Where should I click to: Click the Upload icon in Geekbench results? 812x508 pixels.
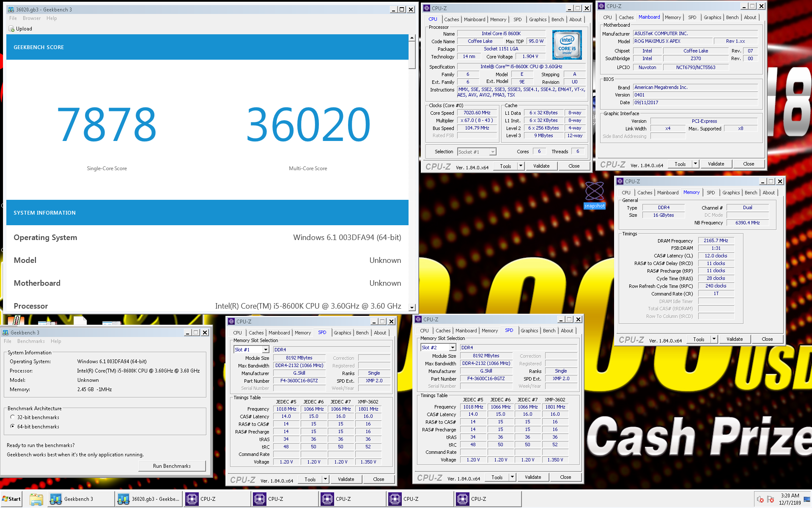coord(11,29)
